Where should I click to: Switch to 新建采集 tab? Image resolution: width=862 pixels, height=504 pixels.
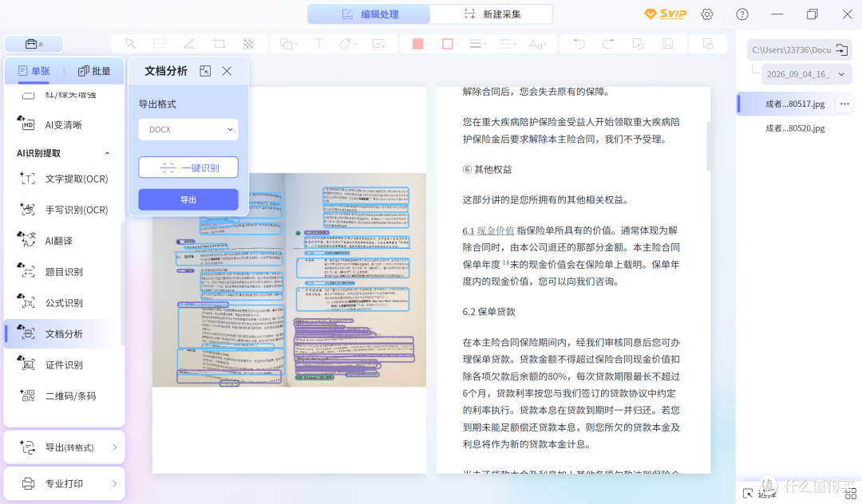492,14
